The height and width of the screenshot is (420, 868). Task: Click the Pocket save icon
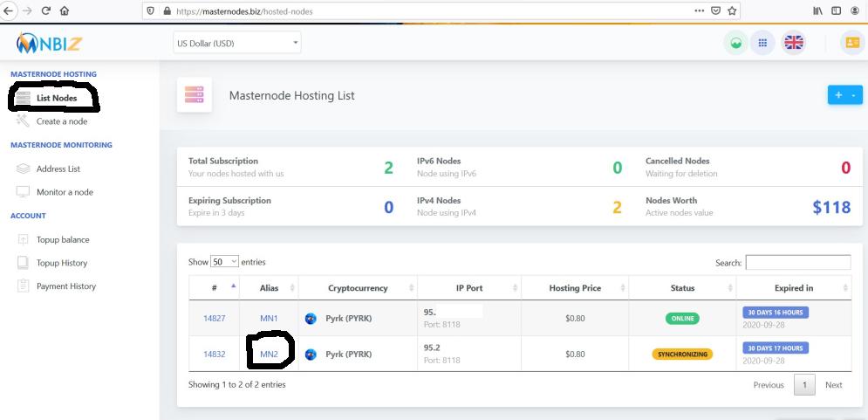coord(715,10)
